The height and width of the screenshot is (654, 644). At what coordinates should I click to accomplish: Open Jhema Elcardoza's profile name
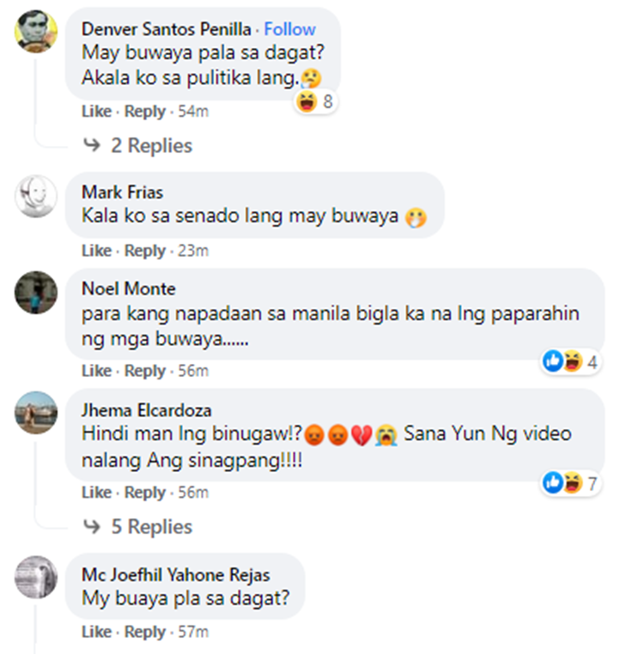(x=147, y=410)
